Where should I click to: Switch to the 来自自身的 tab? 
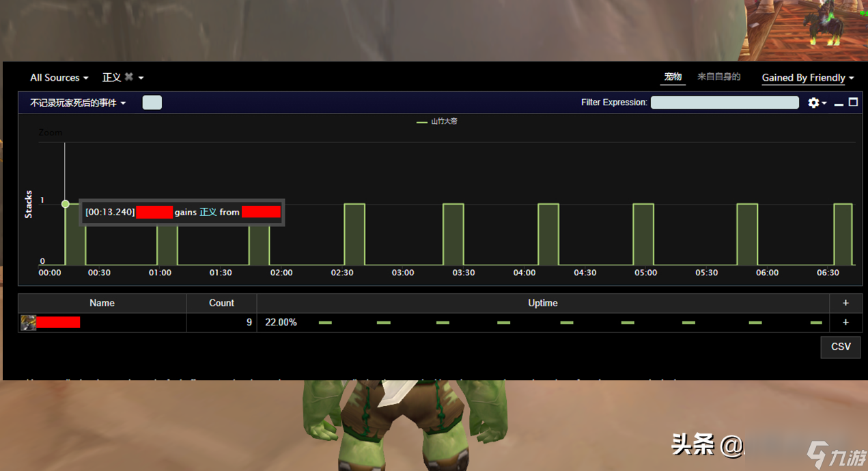click(718, 77)
